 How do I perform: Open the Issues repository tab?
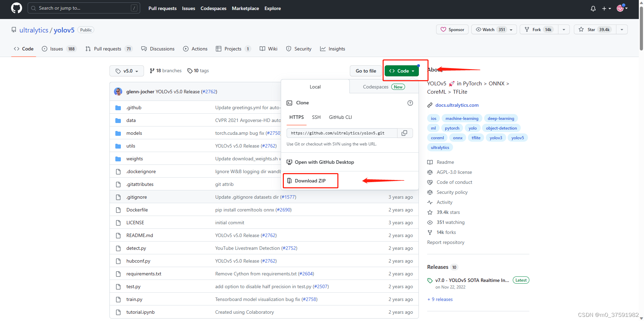(59, 49)
